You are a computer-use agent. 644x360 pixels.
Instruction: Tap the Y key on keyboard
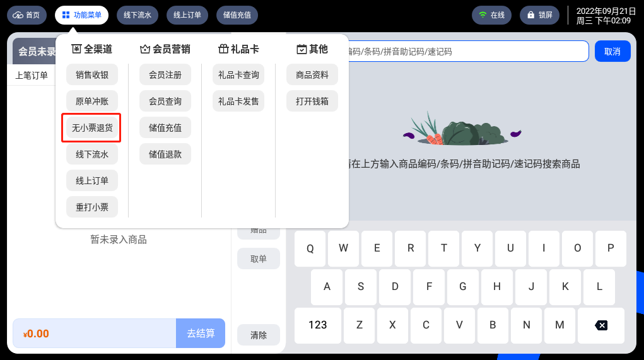pyautogui.click(x=477, y=248)
